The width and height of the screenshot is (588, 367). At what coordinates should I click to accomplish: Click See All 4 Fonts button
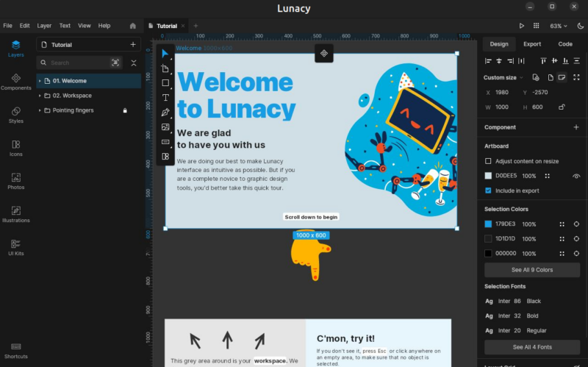coord(532,347)
